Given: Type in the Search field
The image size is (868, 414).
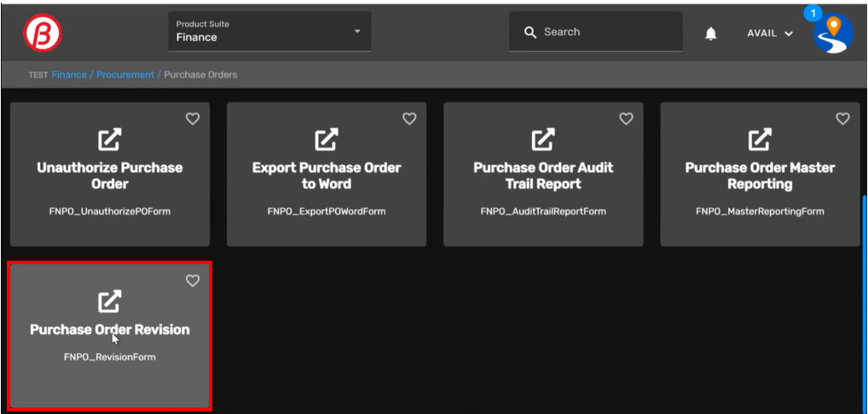Looking at the screenshot, I should [x=605, y=32].
